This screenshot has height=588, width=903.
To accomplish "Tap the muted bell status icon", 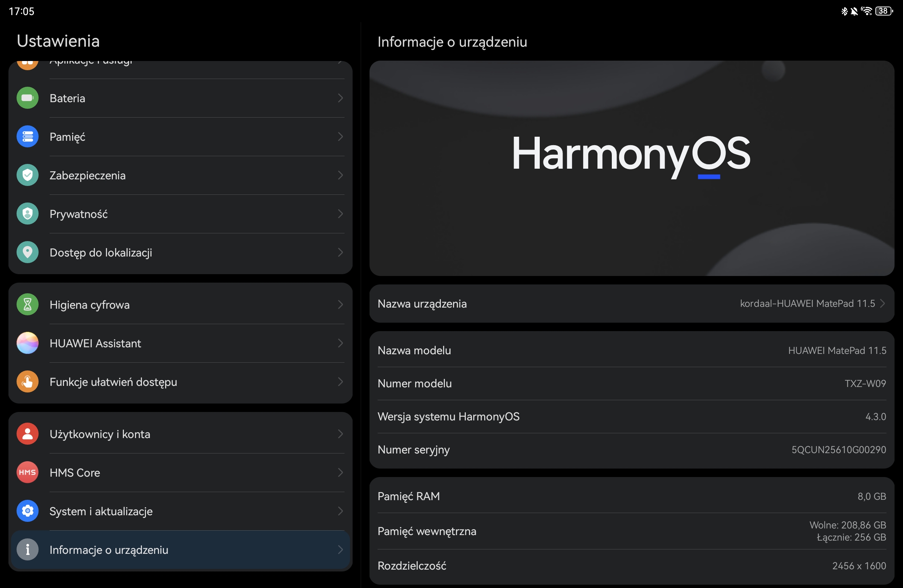I will pos(854,11).
